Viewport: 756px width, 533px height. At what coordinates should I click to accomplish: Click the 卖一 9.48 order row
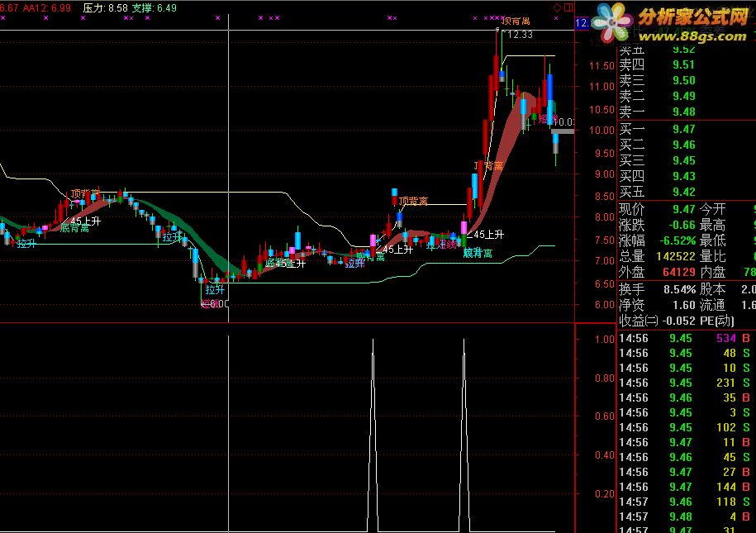pyautogui.click(x=657, y=112)
